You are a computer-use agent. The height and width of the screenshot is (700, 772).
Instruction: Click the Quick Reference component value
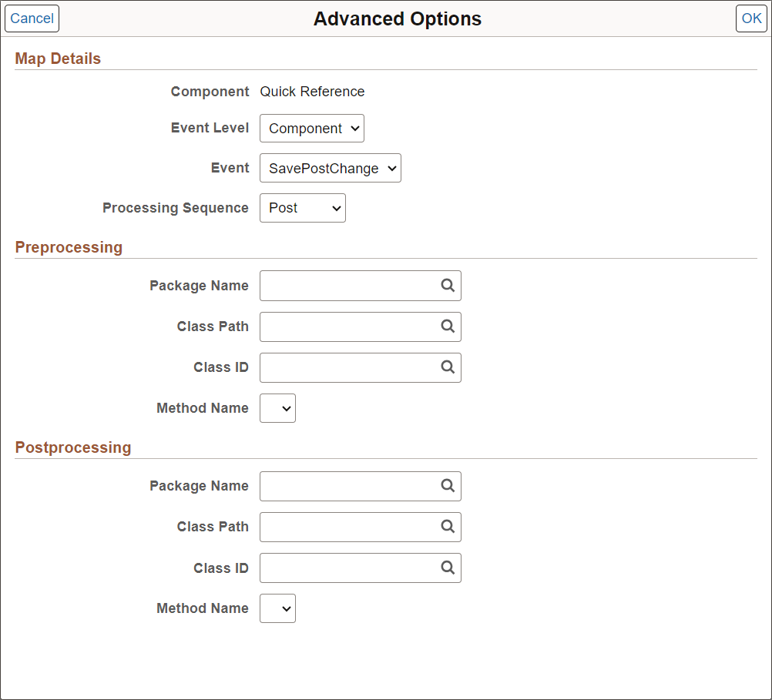point(312,92)
